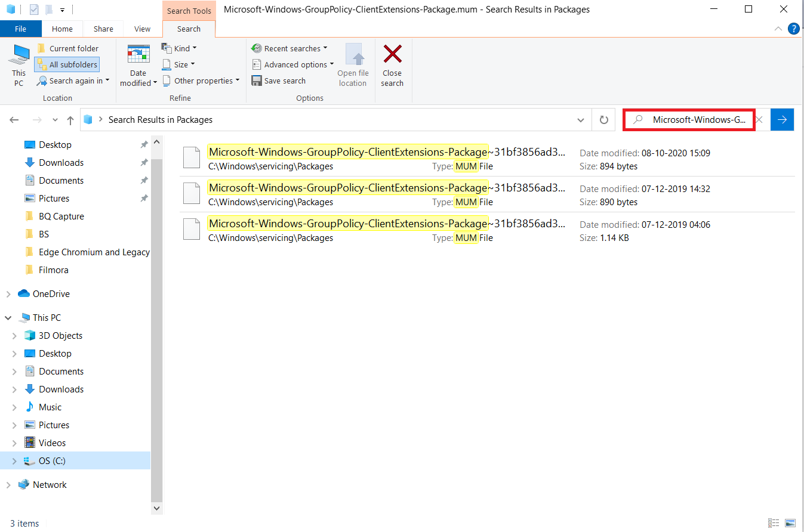The image size is (804, 532).
Task: Click the Save search button
Action: coord(279,81)
